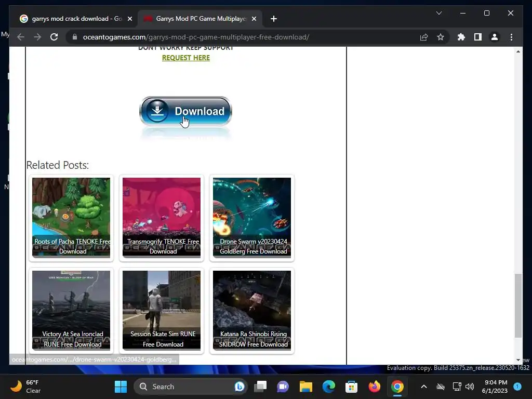
Task: Switch to garrys mod crack download tab
Action: pos(76,19)
